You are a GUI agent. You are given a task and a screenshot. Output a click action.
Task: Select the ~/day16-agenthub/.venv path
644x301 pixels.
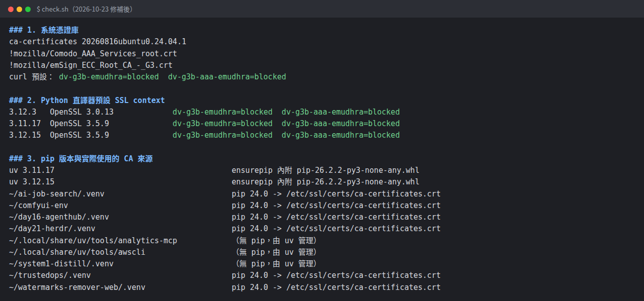coord(59,217)
